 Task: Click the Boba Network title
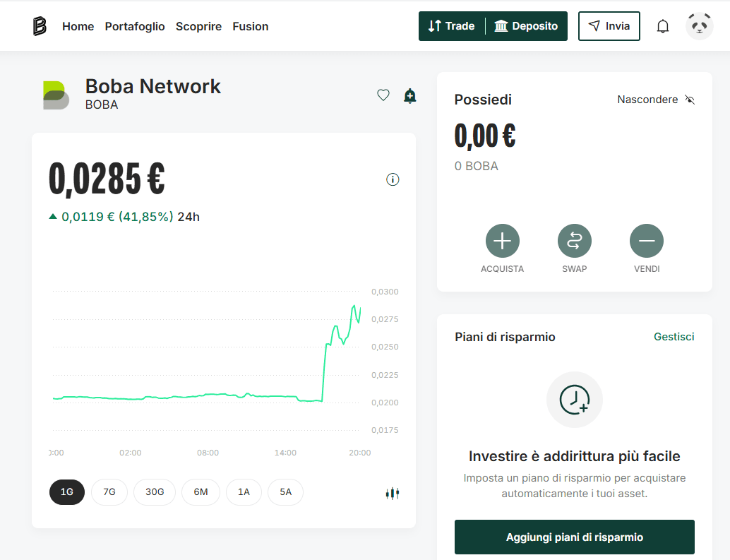pos(152,87)
